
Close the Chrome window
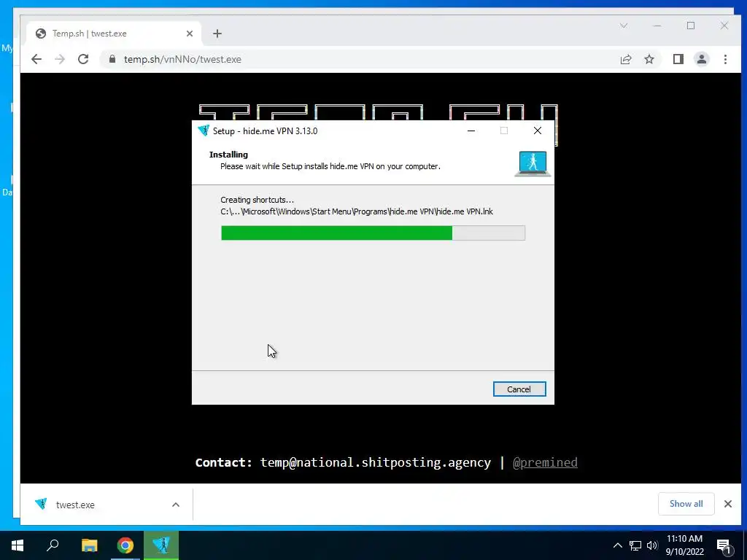pos(724,26)
